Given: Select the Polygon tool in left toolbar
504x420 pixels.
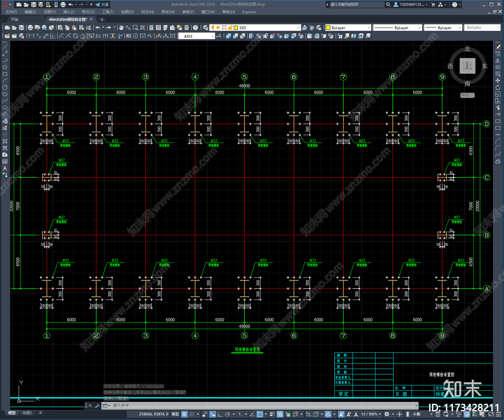Looking at the screenshot, I should 5,67.
